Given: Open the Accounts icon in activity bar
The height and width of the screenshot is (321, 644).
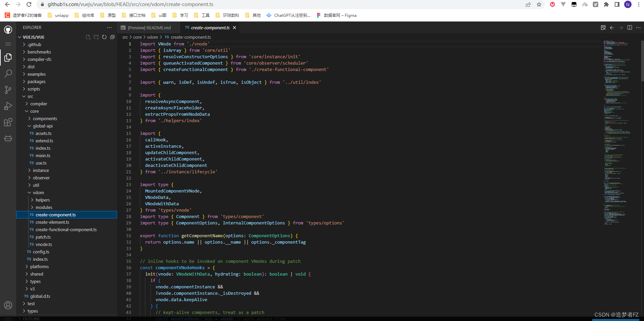Looking at the screenshot, I should coord(8,305).
